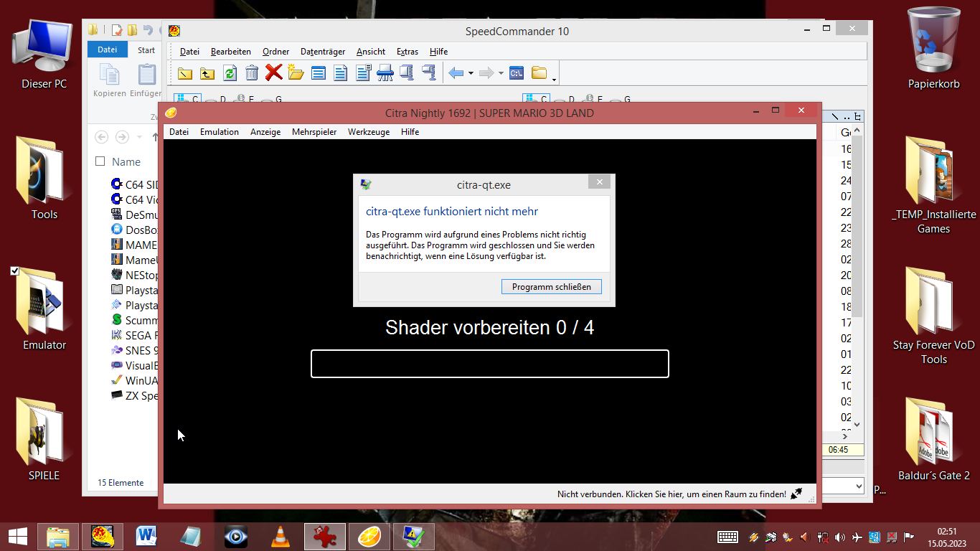This screenshot has height=551, width=980.
Task: Click the new folder icon with star
Action: click(x=296, y=72)
